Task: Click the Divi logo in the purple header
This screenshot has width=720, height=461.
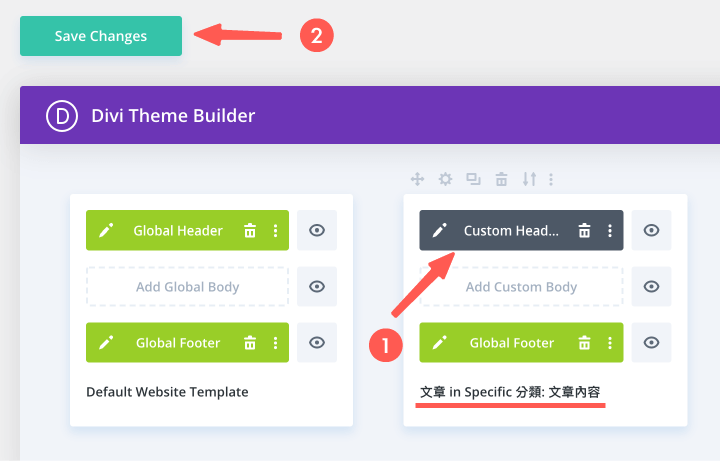Action: (62, 116)
